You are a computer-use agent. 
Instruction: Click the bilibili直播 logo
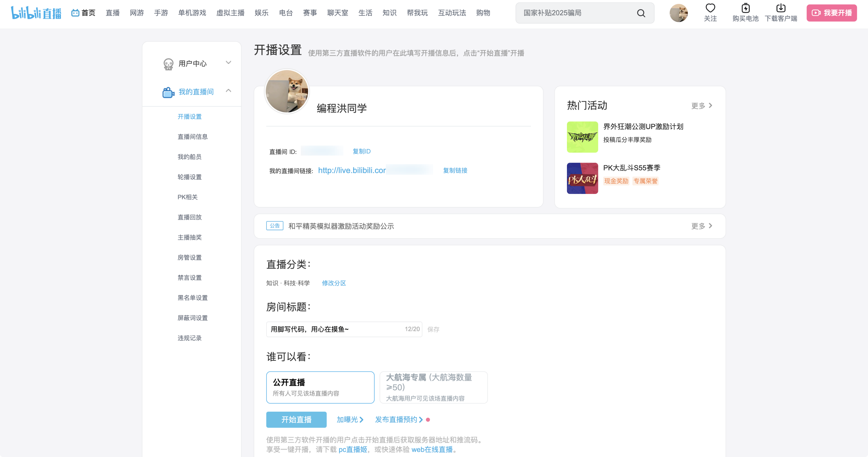pos(36,13)
